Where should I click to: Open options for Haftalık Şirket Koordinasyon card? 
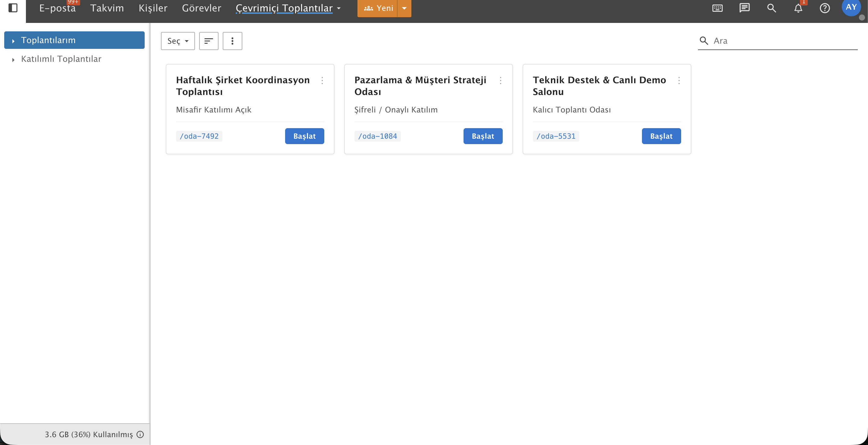pos(322,80)
